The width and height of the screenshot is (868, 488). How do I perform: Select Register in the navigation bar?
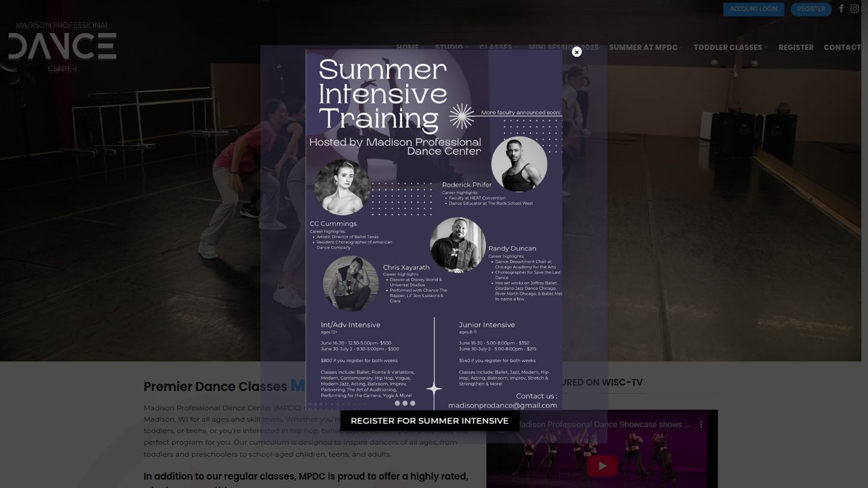[796, 48]
